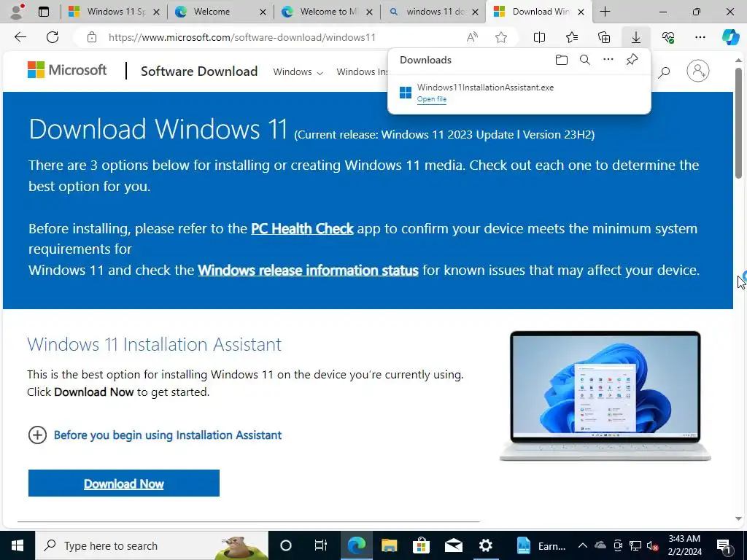
Task: Open a new browser tab
Action: [605, 12]
